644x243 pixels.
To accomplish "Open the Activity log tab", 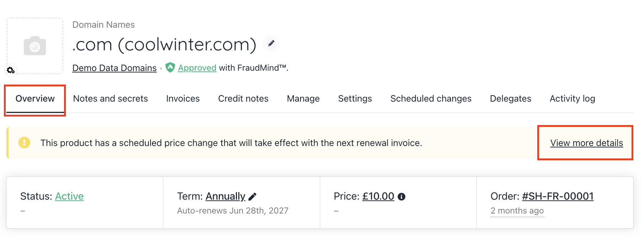I will pyautogui.click(x=572, y=98).
